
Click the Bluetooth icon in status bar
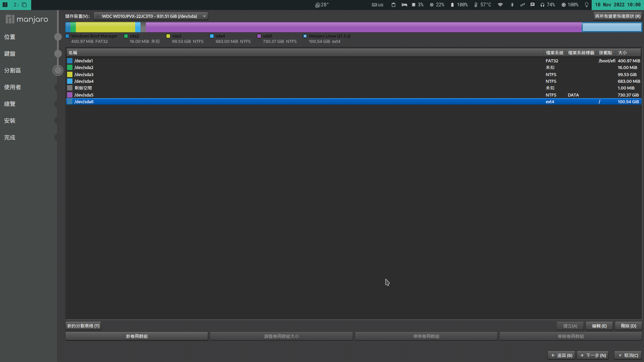coord(512,5)
